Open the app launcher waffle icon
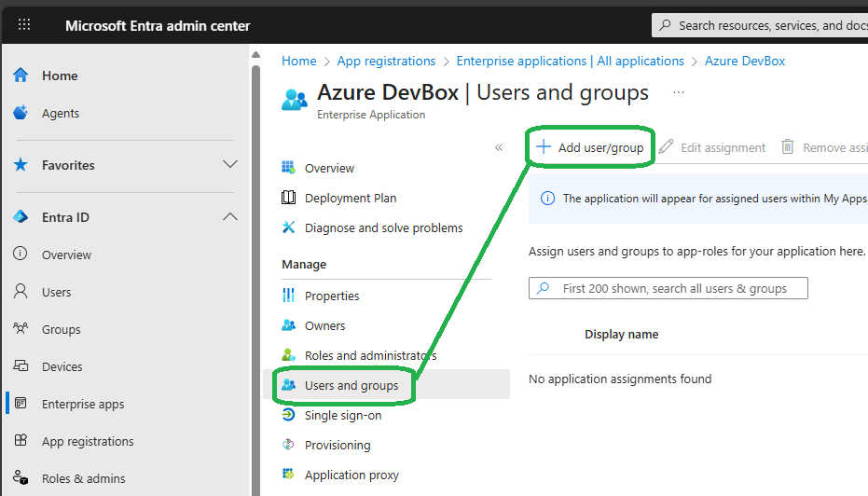868x496 pixels. (24, 25)
